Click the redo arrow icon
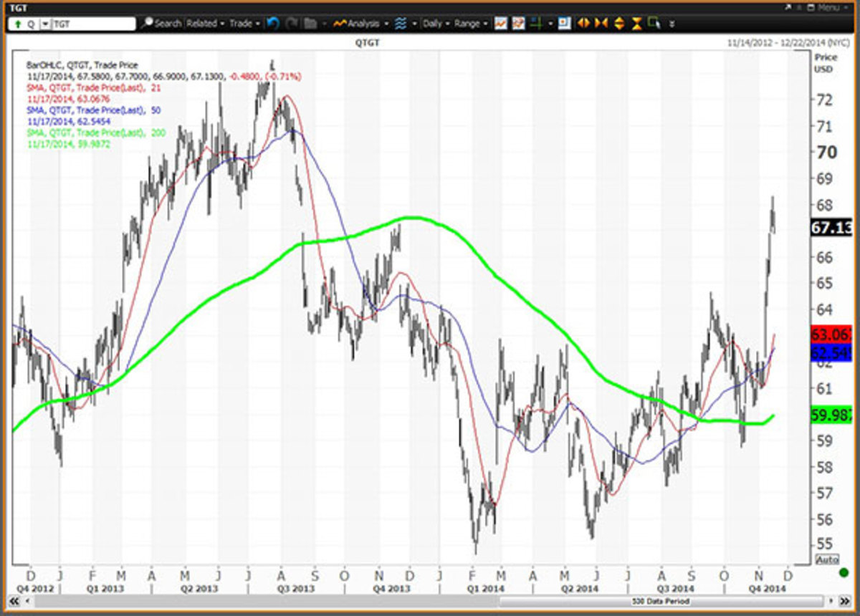The image size is (860, 616). tap(292, 24)
